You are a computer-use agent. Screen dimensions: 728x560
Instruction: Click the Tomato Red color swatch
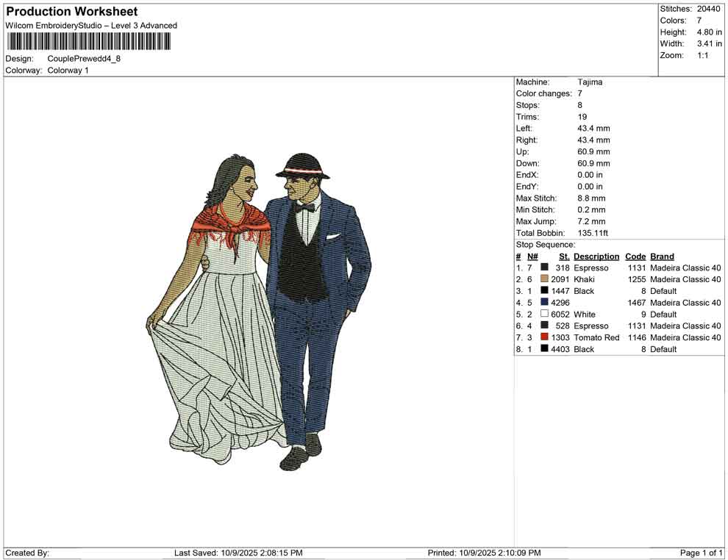[x=544, y=337]
